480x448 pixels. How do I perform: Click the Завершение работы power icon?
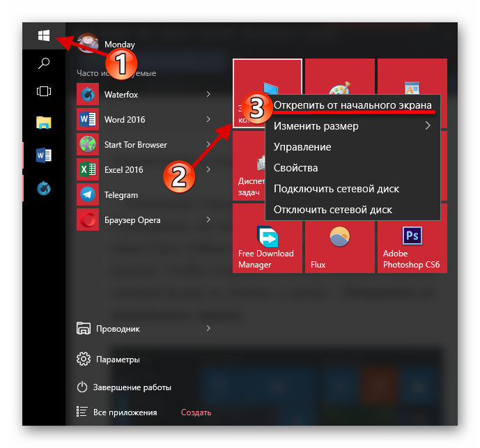click(82, 387)
